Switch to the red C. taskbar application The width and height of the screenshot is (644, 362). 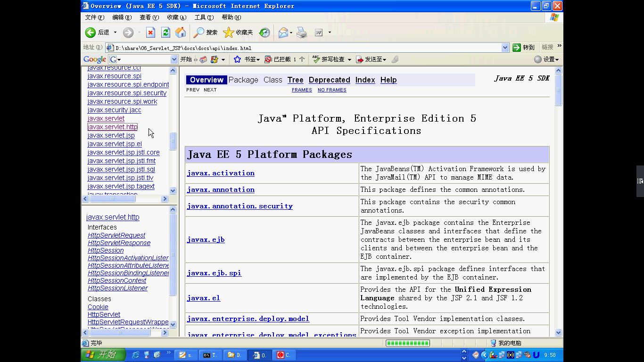tap(284, 355)
